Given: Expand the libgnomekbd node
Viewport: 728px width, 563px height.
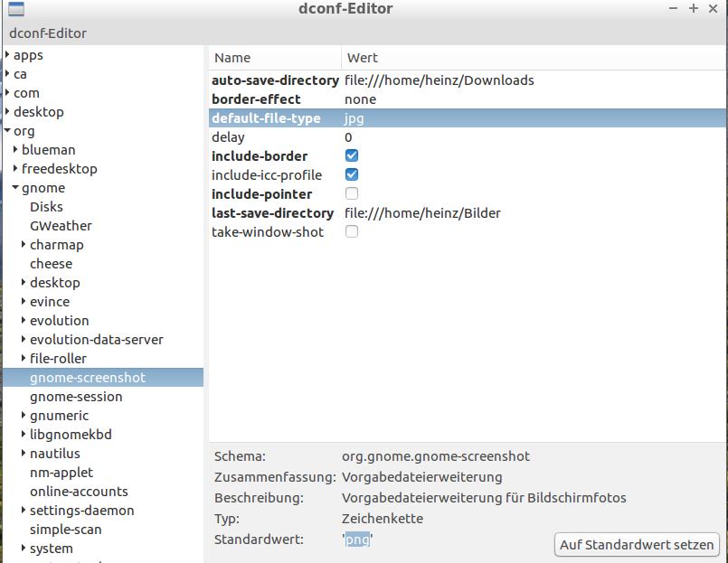Looking at the screenshot, I should 24,435.
